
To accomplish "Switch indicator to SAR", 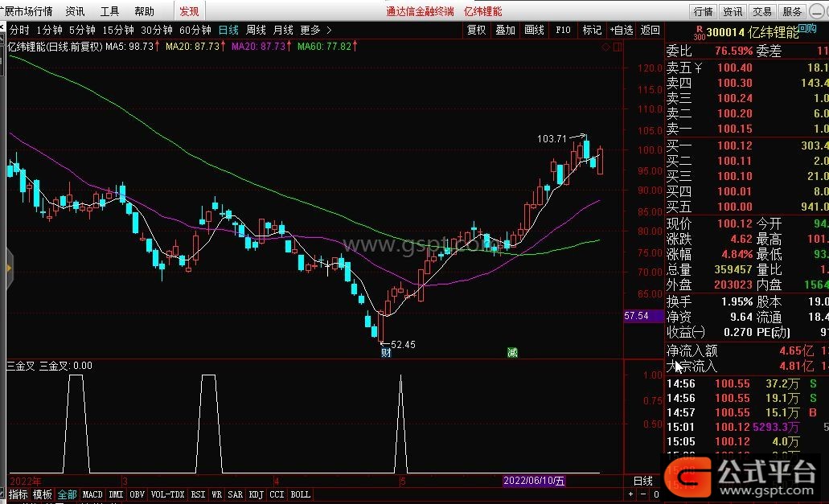I will [236, 494].
